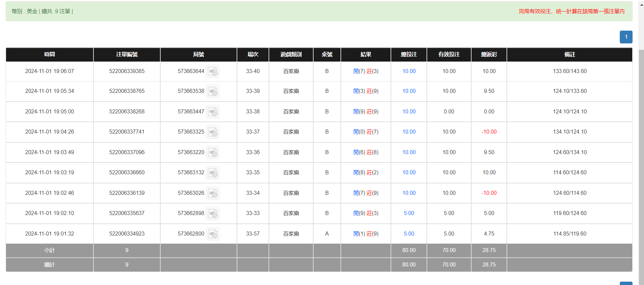
Task: Click the bottom pagination button
Action: [626, 283]
